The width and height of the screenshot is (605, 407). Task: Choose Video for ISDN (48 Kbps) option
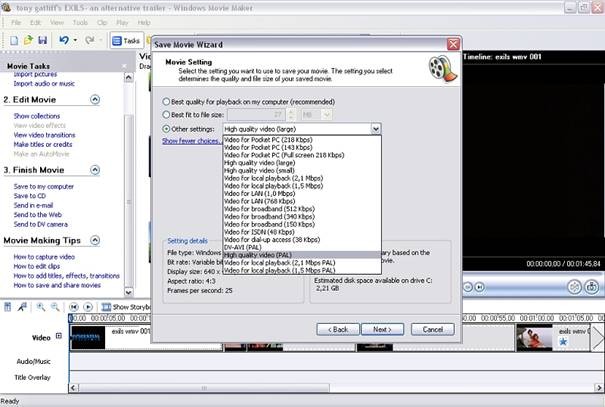(x=302, y=232)
